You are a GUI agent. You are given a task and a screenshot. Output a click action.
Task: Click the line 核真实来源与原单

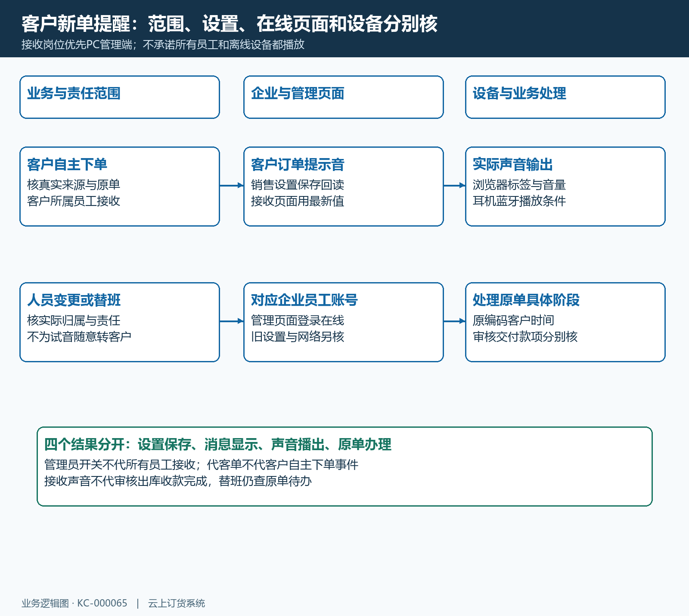74,184
